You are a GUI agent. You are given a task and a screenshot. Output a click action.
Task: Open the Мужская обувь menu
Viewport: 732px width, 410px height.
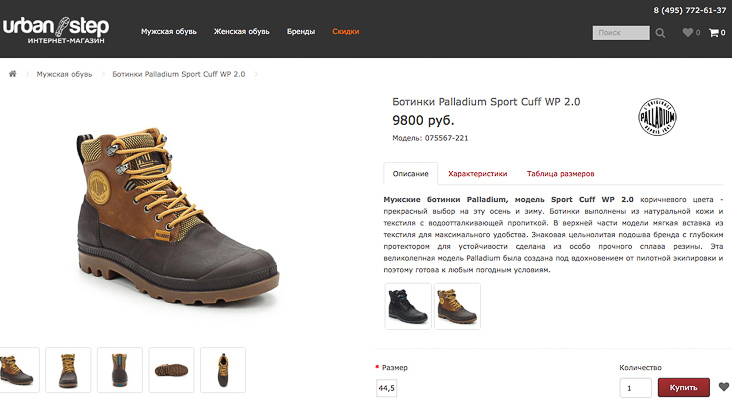tap(169, 32)
